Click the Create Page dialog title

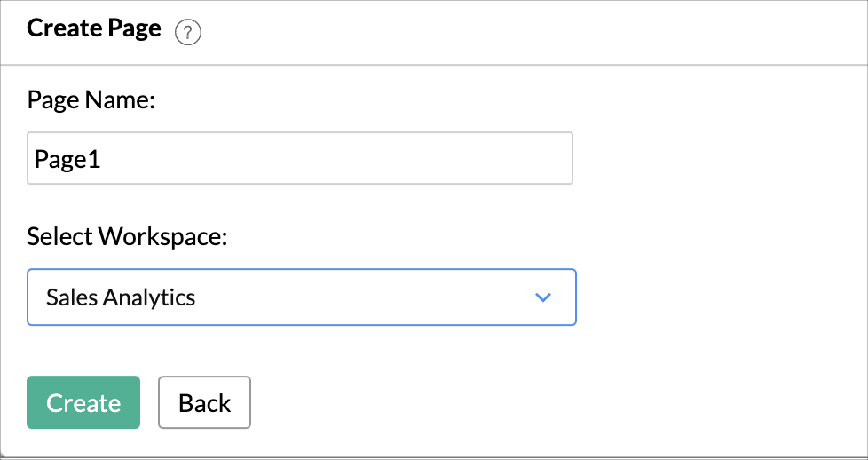[x=94, y=28]
